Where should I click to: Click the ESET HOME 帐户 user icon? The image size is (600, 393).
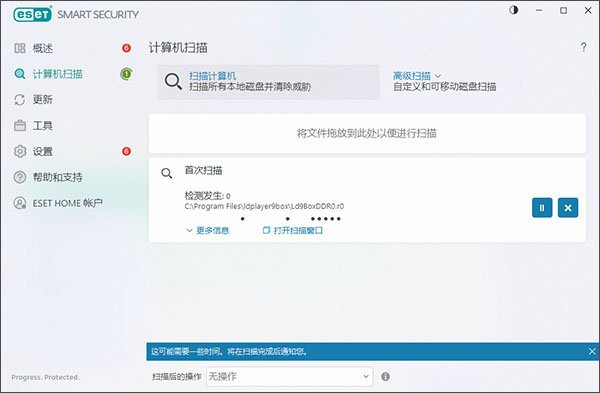coord(20,203)
